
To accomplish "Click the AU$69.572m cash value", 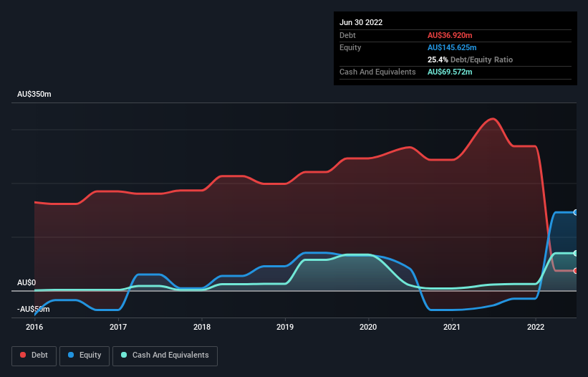I will 450,72.
